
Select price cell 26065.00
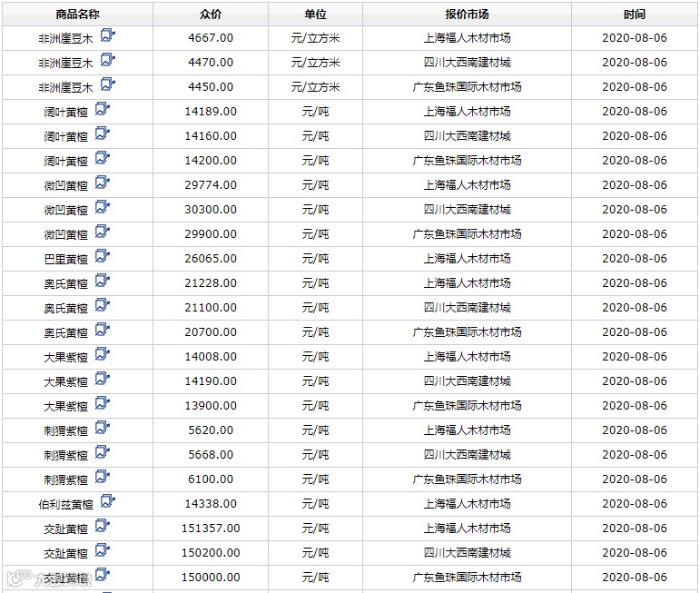tap(211, 259)
